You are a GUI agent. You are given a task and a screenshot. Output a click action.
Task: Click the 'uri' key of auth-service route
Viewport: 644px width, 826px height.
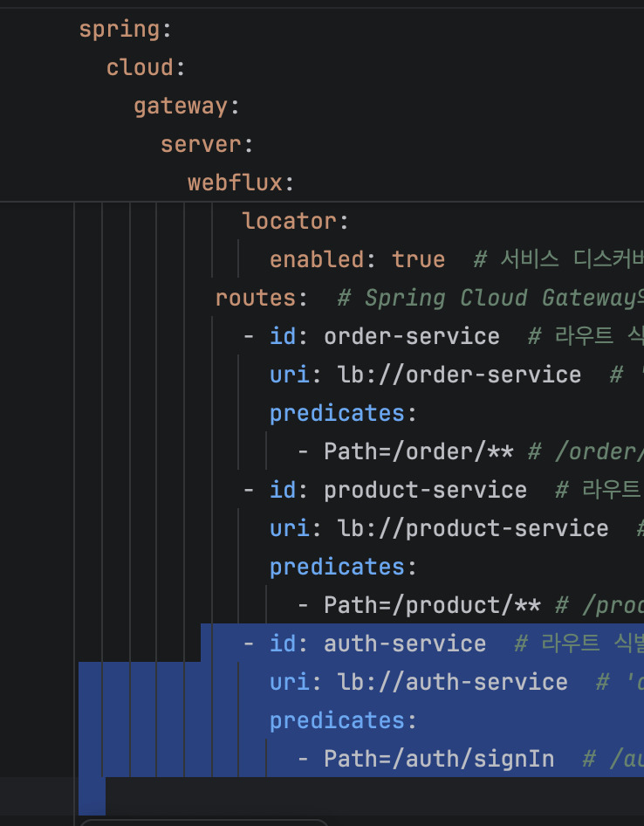point(290,682)
